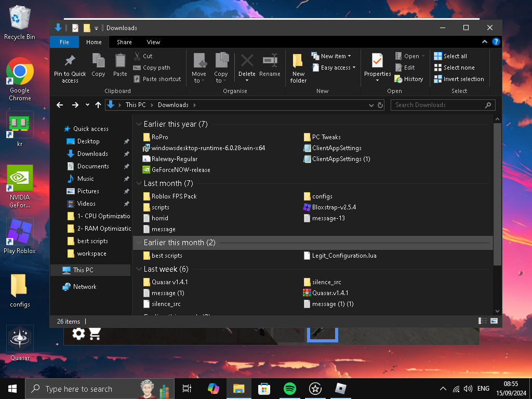Click Invert selection
Screen dimensions: 532x399
(x=459, y=79)
